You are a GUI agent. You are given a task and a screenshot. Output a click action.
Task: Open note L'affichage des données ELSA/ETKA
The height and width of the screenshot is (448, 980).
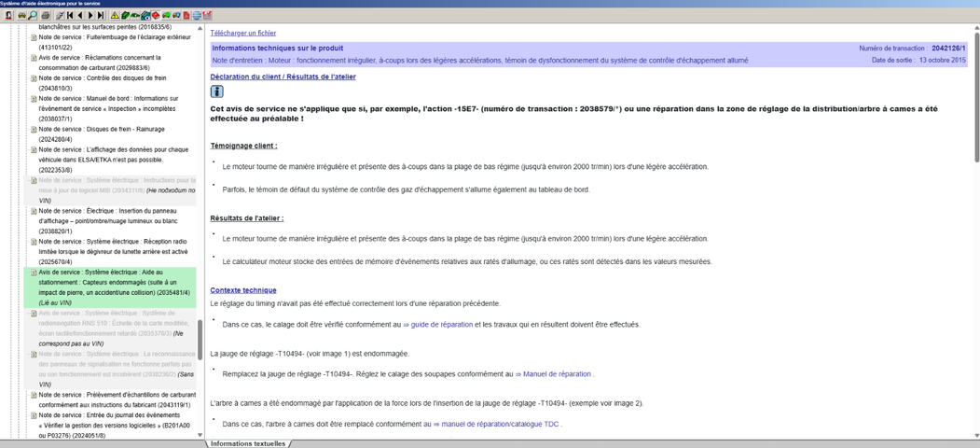113,160
